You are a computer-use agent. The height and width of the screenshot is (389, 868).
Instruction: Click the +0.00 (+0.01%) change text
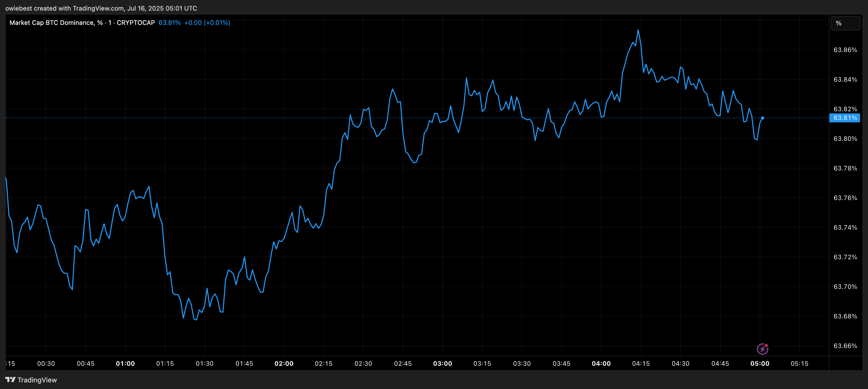pos(207,22)
